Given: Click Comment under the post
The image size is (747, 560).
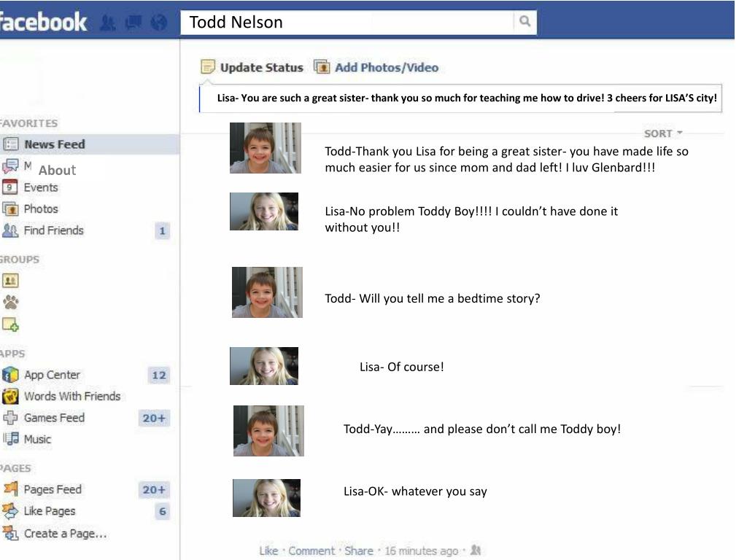Looking at the screenshot, I should pos(311,551).
